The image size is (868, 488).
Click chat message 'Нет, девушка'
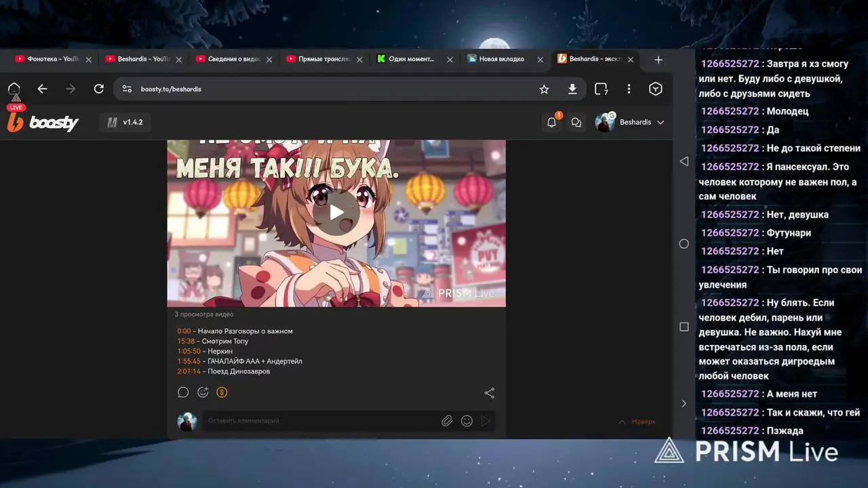pos(797,214)
